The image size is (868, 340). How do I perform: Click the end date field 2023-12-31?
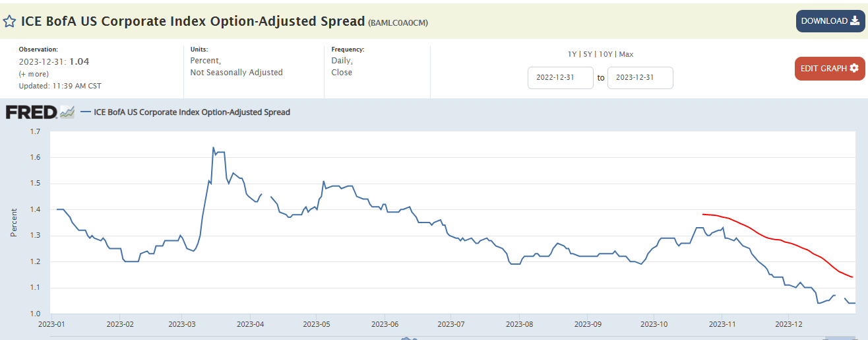tap(640, 77)
